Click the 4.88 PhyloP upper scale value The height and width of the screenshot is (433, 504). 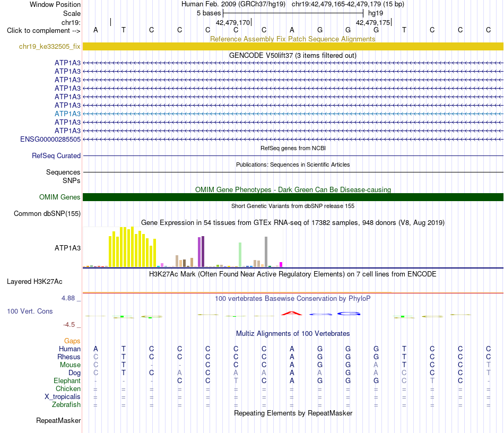pos(68,298)
